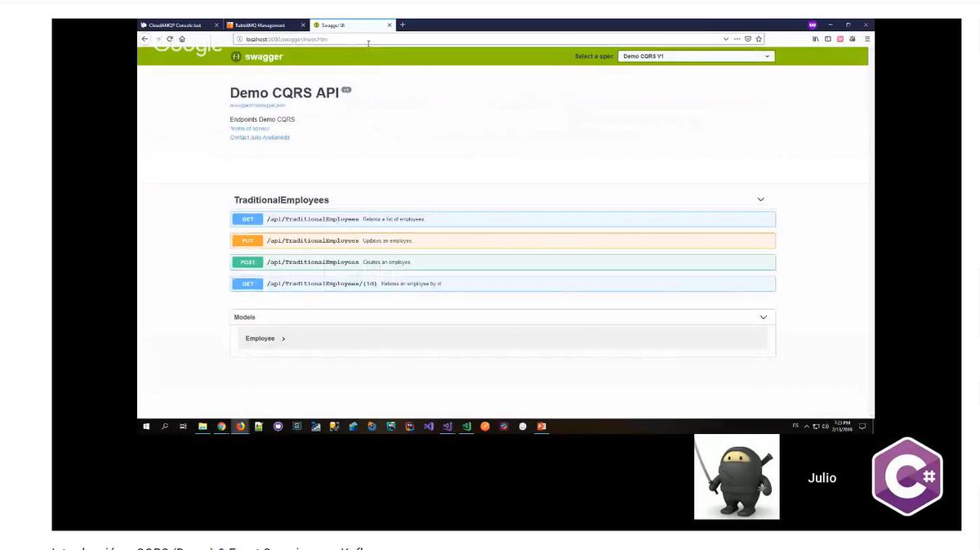This screenshot has width=980, height=550.
Task: Open the swagger.json link under title
Action: click(257, 105)
